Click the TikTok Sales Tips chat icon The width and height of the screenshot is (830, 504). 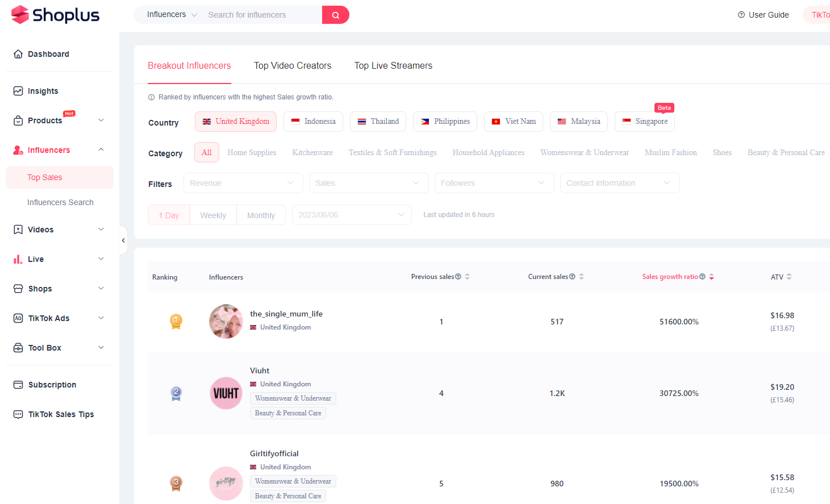(x=18, y=414)
